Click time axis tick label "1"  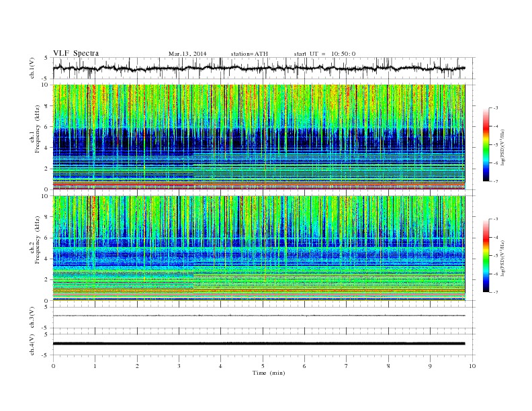click(x=95, y=366)
